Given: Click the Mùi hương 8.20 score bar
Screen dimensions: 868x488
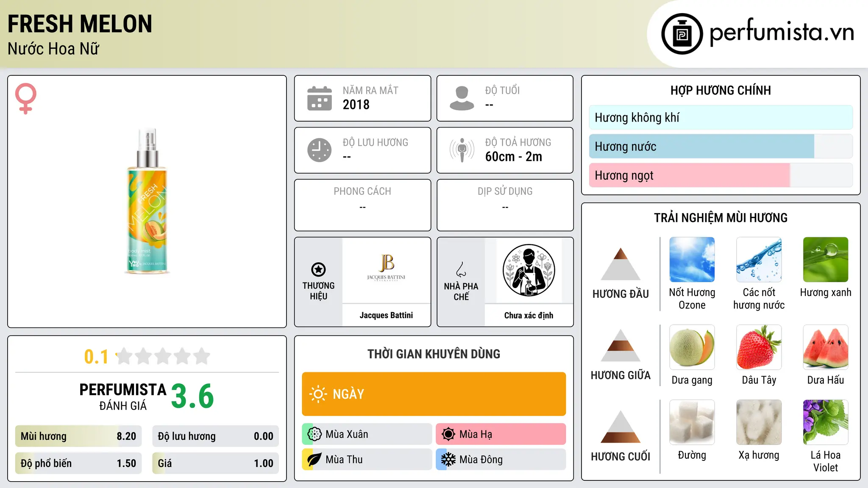Looking at the screenshot, I should click(78, 436).
